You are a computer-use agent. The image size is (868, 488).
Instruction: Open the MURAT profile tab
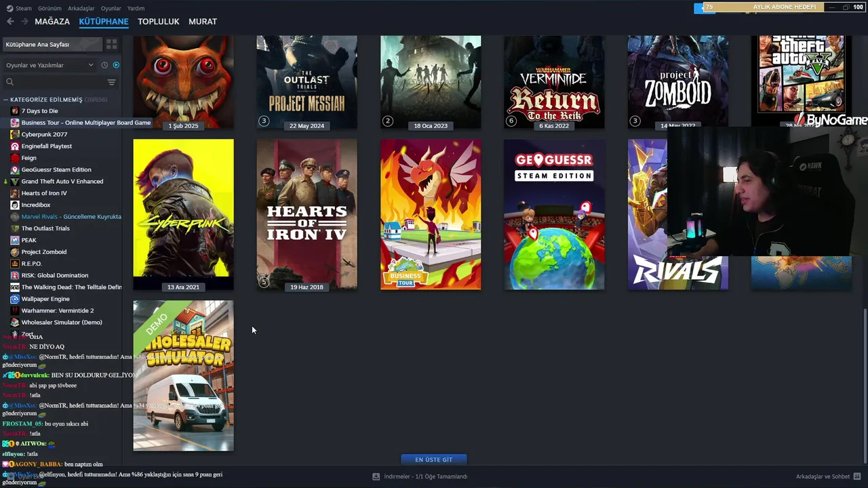[x=203, y=22]
